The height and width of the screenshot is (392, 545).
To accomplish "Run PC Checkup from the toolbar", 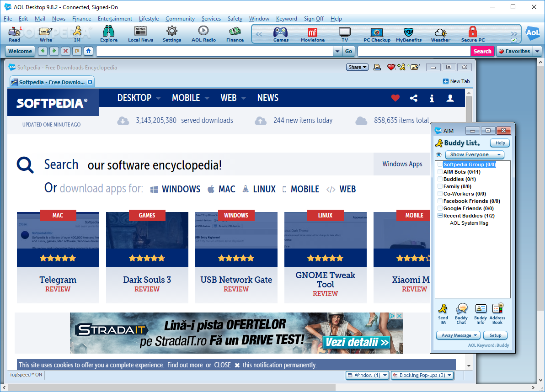I will tap(376, 33).
